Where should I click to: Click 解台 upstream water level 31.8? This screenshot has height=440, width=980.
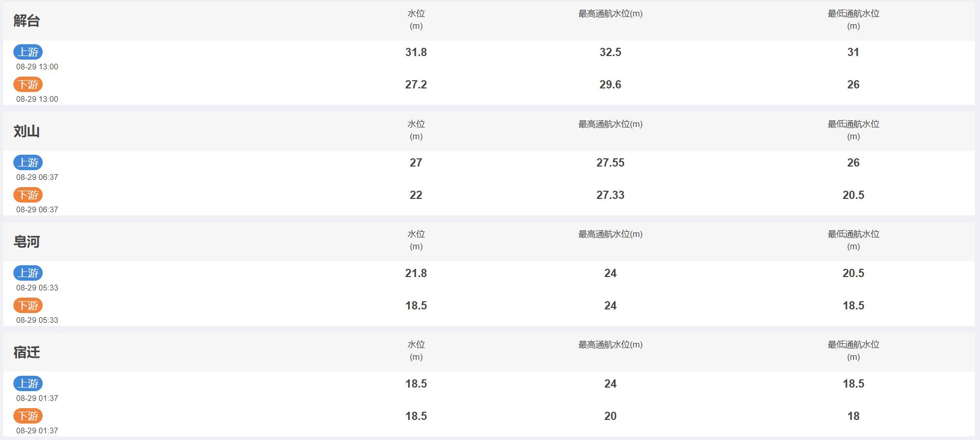[x=416, y=52]
